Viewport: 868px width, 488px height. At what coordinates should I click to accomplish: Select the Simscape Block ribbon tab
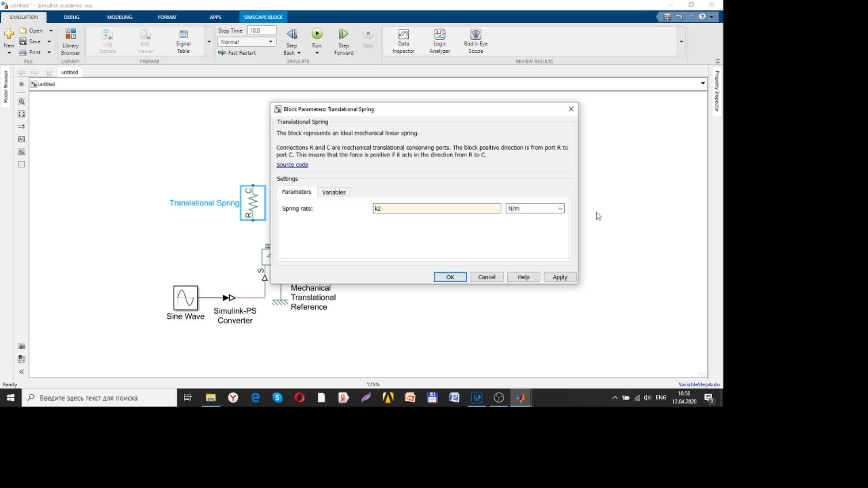click(x=263, y=17)
